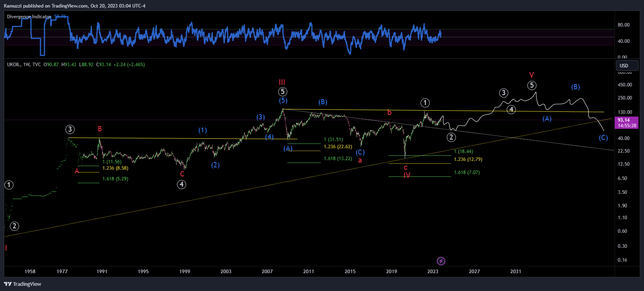This screenshot has height=291, width=644.
Task: Click the 1958 year on time axis
Action: 30,272
